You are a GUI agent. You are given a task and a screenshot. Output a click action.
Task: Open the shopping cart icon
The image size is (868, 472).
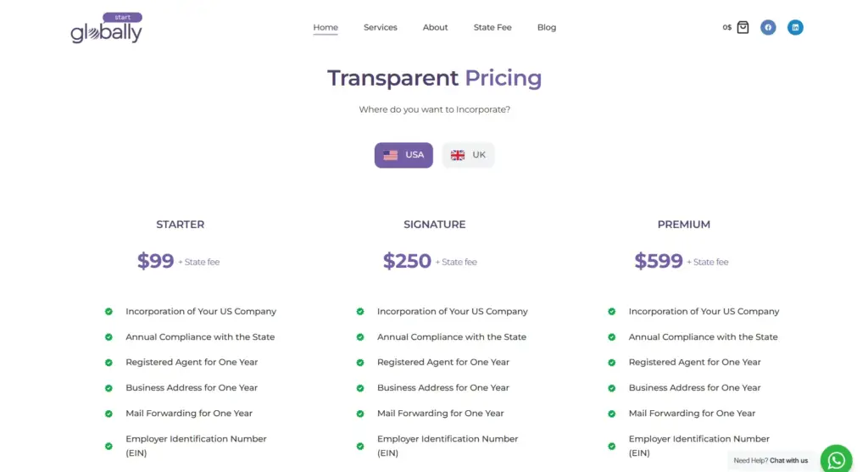tap(743, 27)
